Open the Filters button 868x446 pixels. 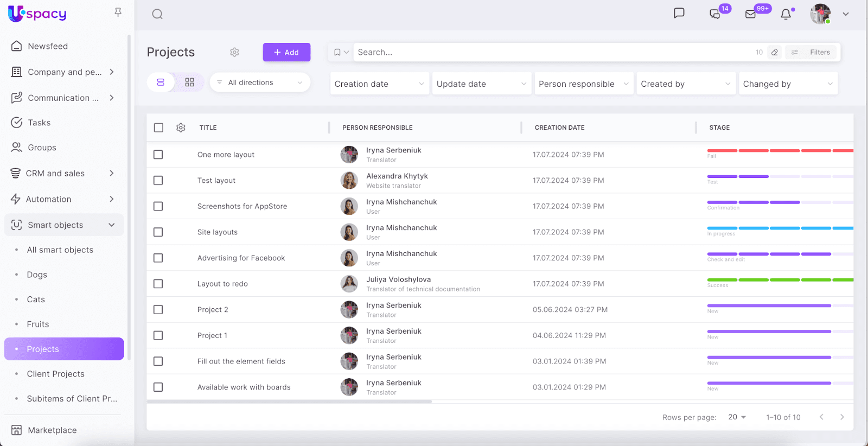(812, 52)
